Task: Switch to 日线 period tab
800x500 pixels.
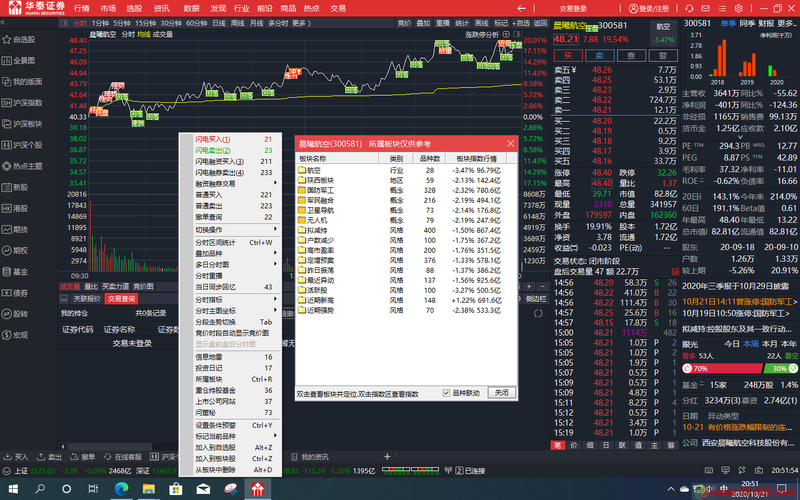Action: pos(218,23)
